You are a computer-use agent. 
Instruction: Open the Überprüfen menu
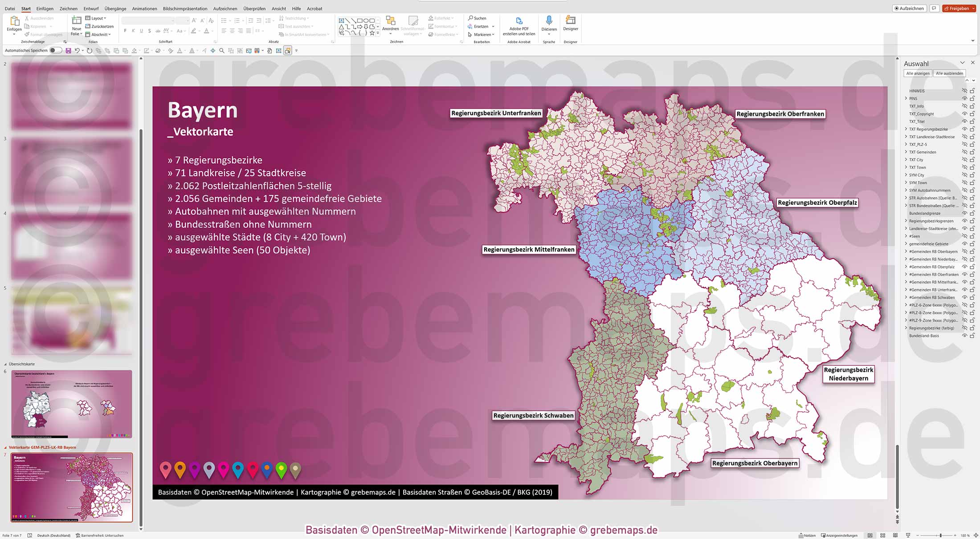coord(254,8)
